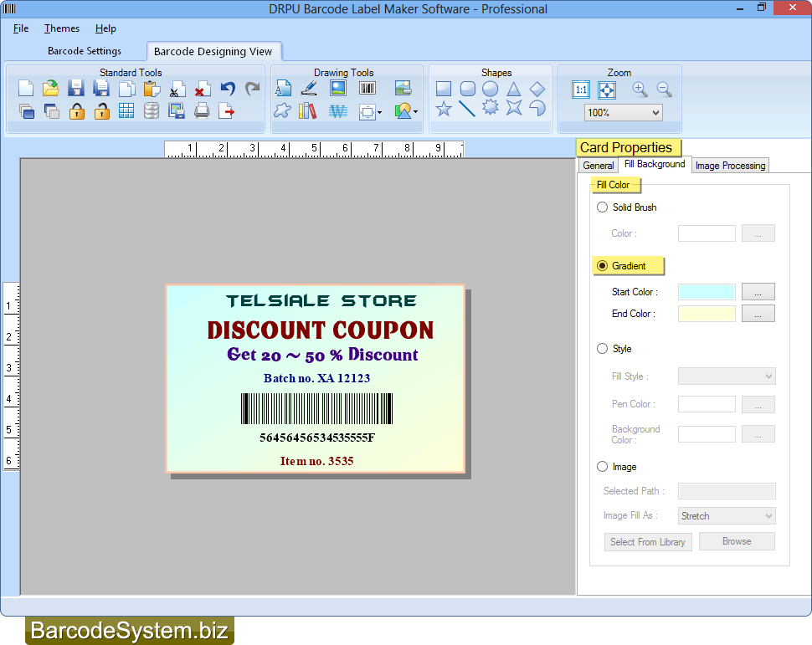Zoom in with magnifier plus
812x645 pixels.
tap(640, 90)
